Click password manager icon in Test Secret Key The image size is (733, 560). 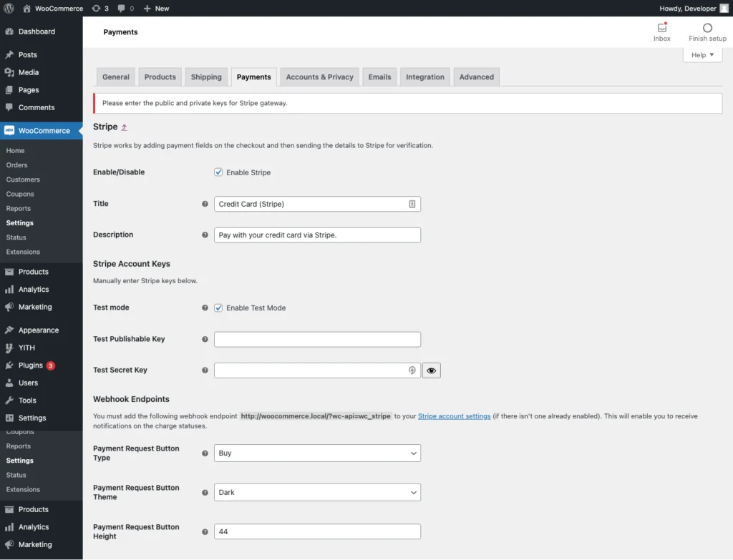tap(412, 370)
